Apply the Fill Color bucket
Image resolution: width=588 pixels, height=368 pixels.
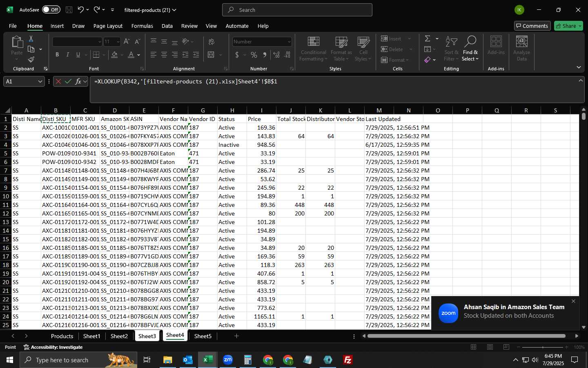pos(115,54)
